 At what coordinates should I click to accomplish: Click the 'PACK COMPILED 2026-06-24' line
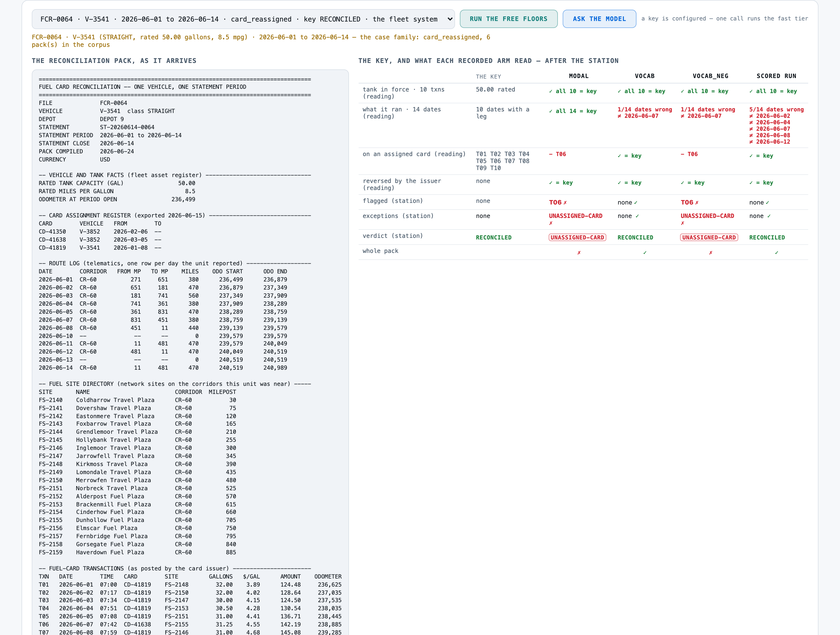click(87, 151)
